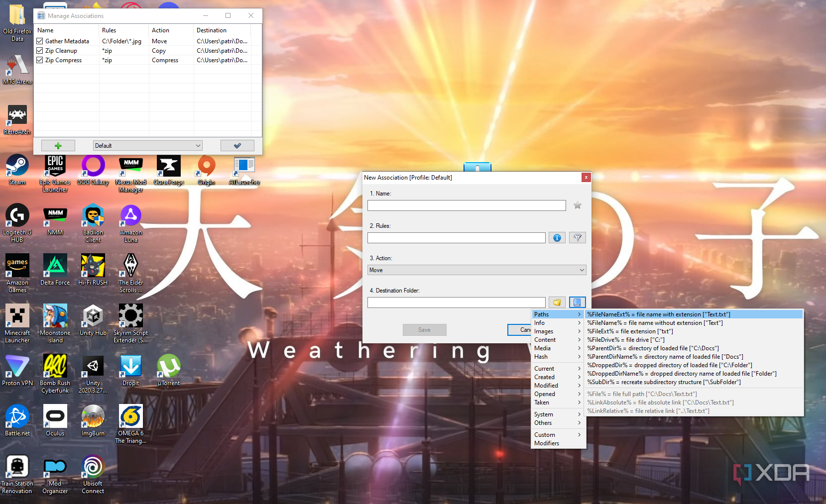This screenshot has width=826, height=504.
Task: Select the Modifiers menu entry
Action: (x=558, y=443)
